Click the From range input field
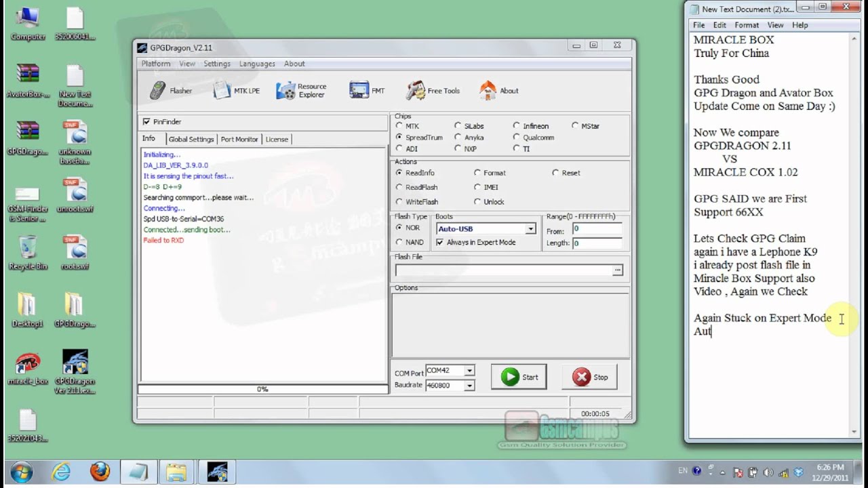The image size is (868, 488). [x=597, y=229]
